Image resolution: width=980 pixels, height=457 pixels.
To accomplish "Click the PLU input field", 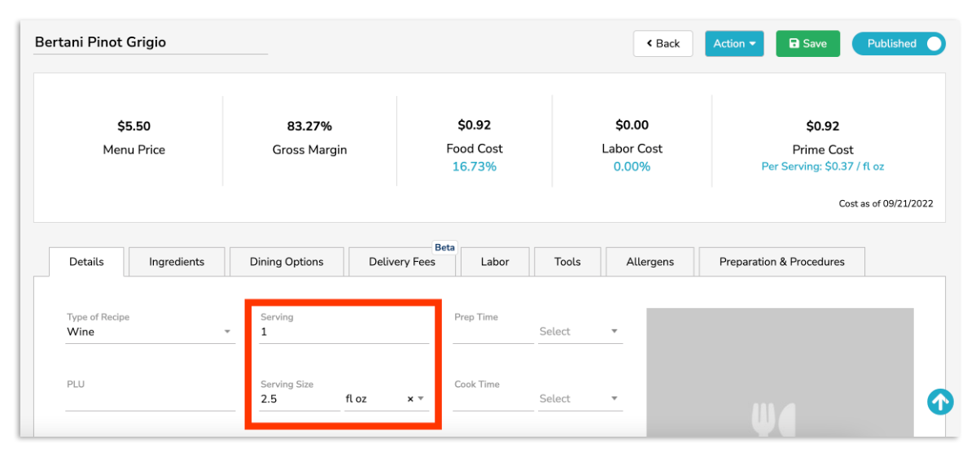I will click(150, 400).
